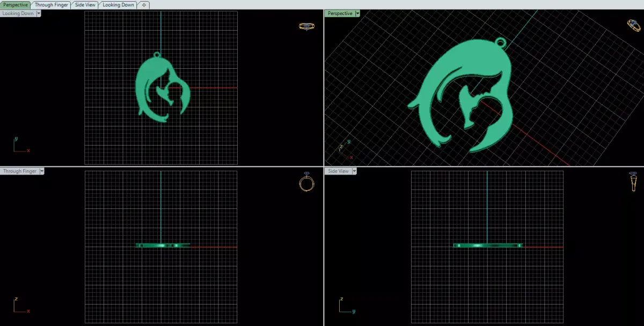
Task: Click the pendant bail loop in Perspective viewport
Action: 500,41
